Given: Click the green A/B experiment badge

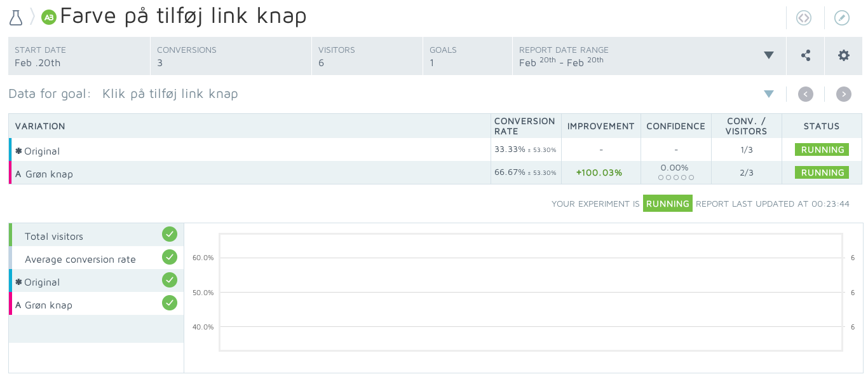Looking at the screenshot, I should [49, 17].
